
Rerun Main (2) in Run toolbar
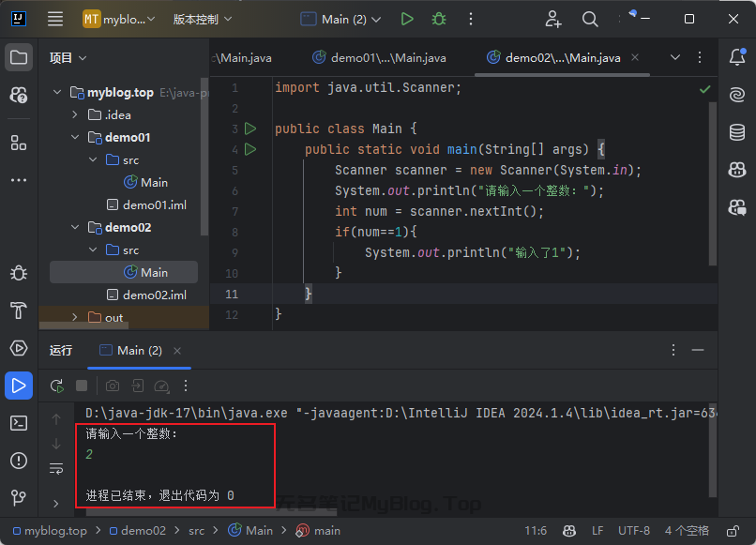[57, 386]
